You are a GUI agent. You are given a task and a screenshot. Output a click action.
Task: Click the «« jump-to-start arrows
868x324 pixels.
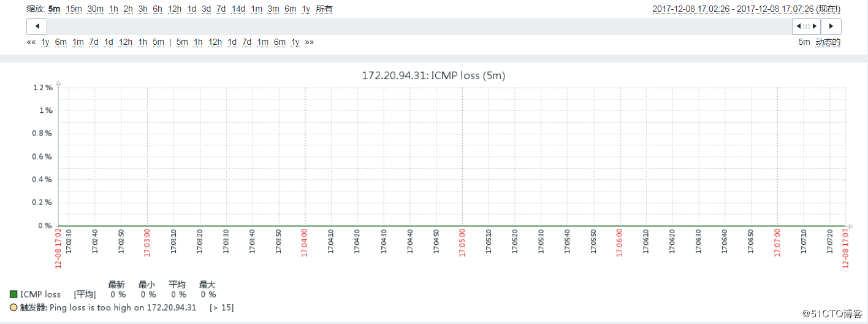(x=31, y=42)
